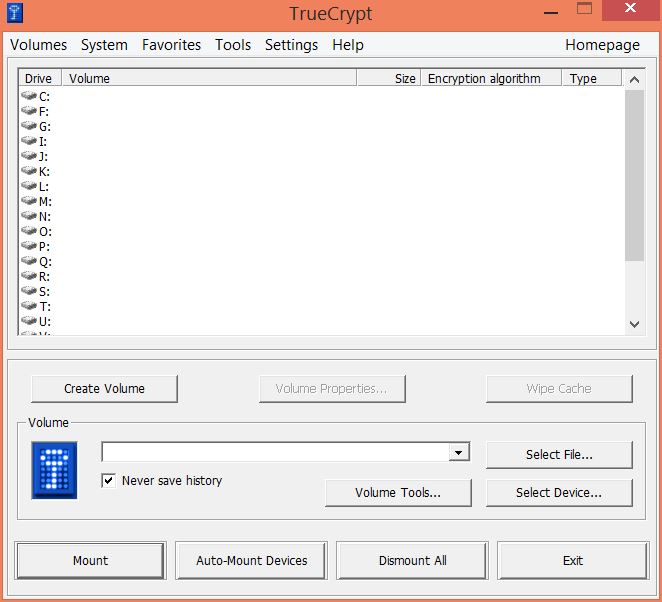Close the TrueCrypt window
This screenshot has height=602, width=662.
coord(630,8)
